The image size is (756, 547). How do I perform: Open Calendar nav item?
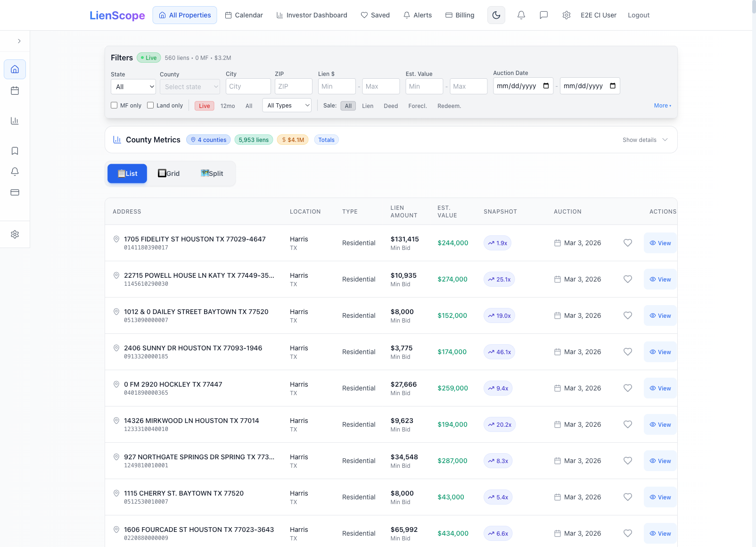pos(244,15)
